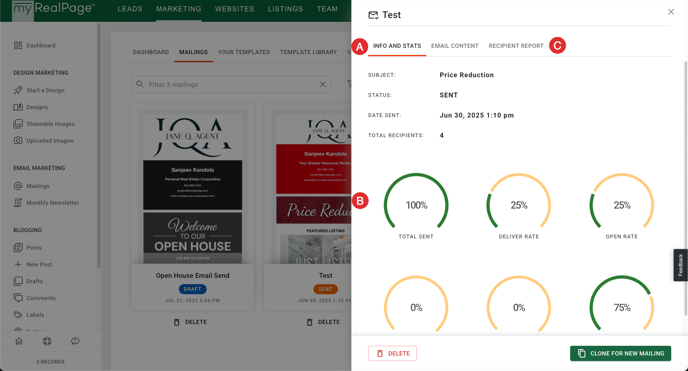Click the home icon at sidebar bottom
This screenshot has width=688, height=371.
pos(19,341)
